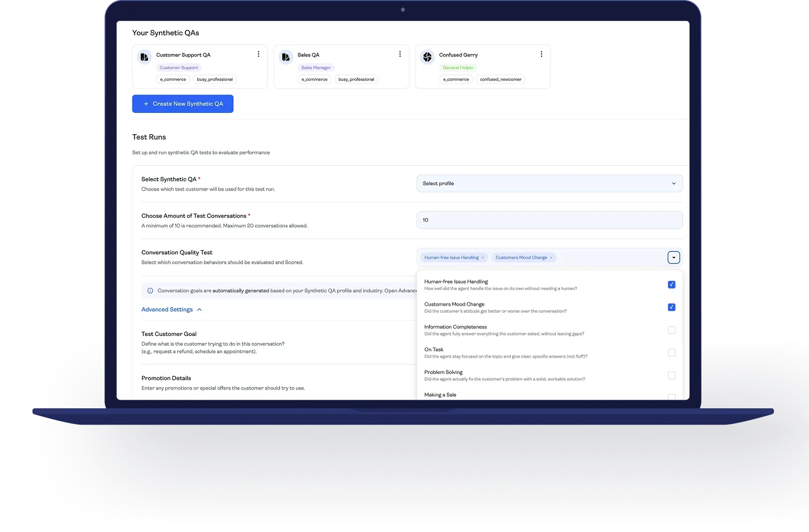Open the Confused Gerry three-dot menu

point(541,55)
